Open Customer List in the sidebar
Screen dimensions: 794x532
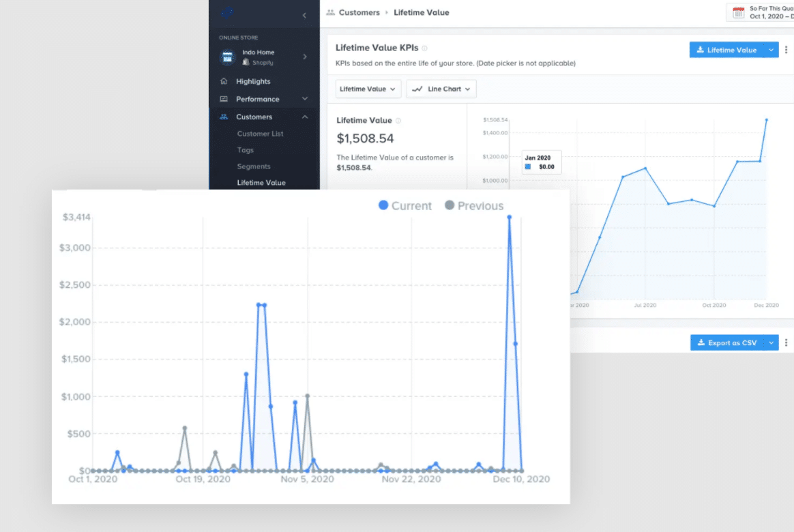[x=260, y=134]
